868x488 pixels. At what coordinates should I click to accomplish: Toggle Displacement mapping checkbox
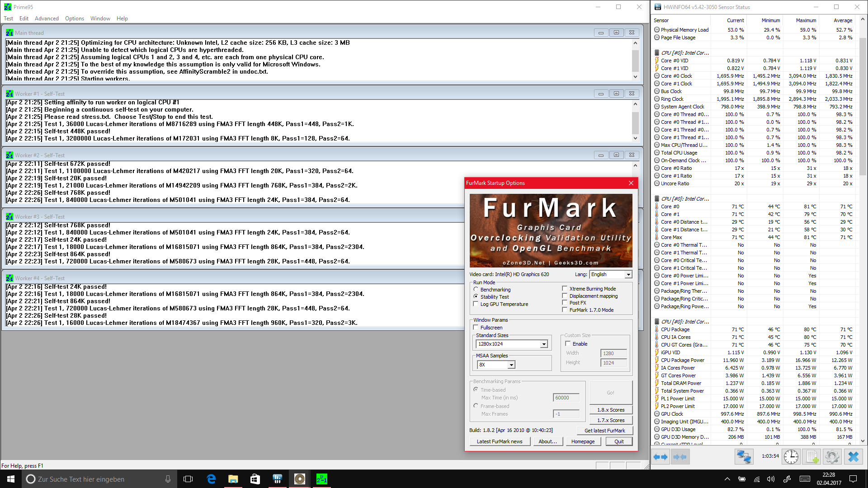565,296
